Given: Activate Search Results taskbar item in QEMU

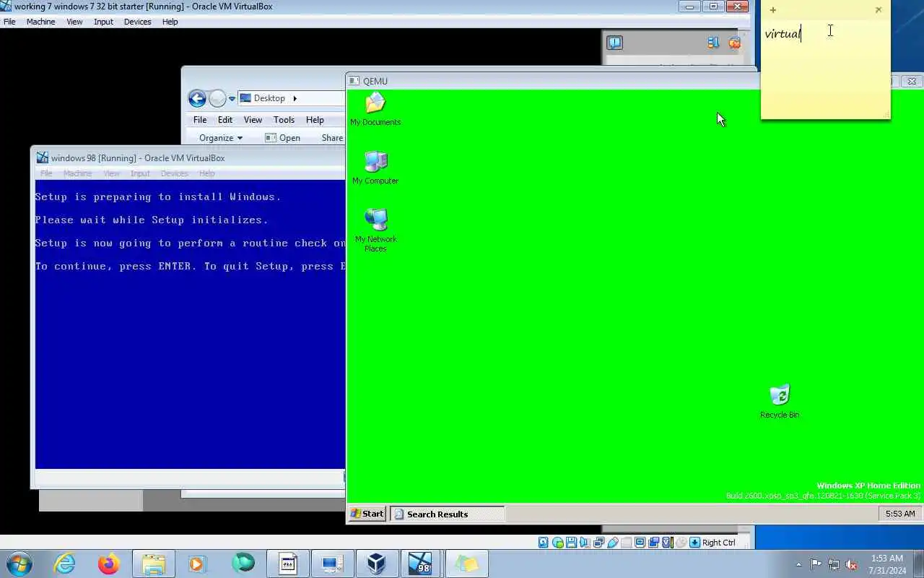Looking at the screenshot, I should (x=448, y=514).
